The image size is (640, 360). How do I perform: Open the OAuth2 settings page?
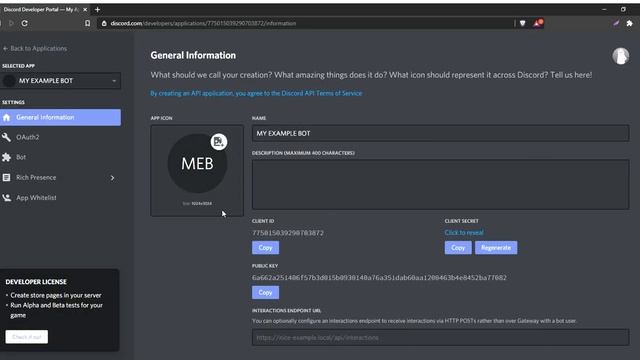point(28,137)
